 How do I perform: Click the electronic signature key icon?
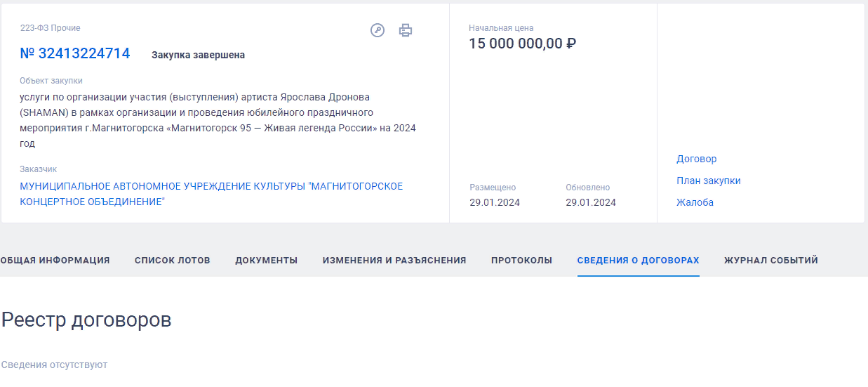[378, 30]
